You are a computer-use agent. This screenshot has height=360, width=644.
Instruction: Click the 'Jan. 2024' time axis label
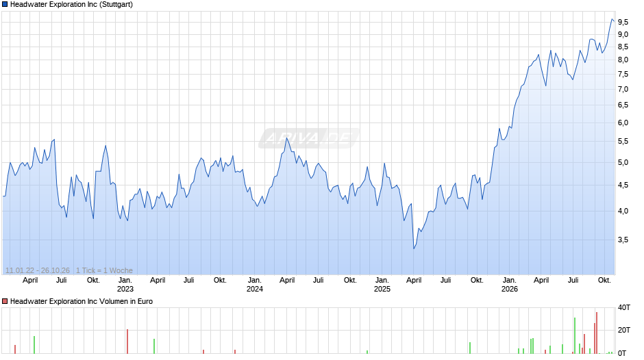(x=255, y=285)
